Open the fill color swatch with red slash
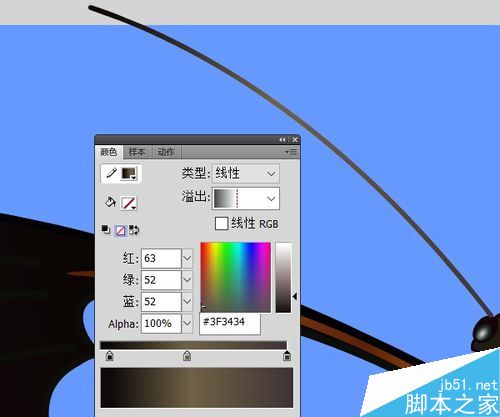The height and width of the screenshot is (417, 500). [128, 203]
